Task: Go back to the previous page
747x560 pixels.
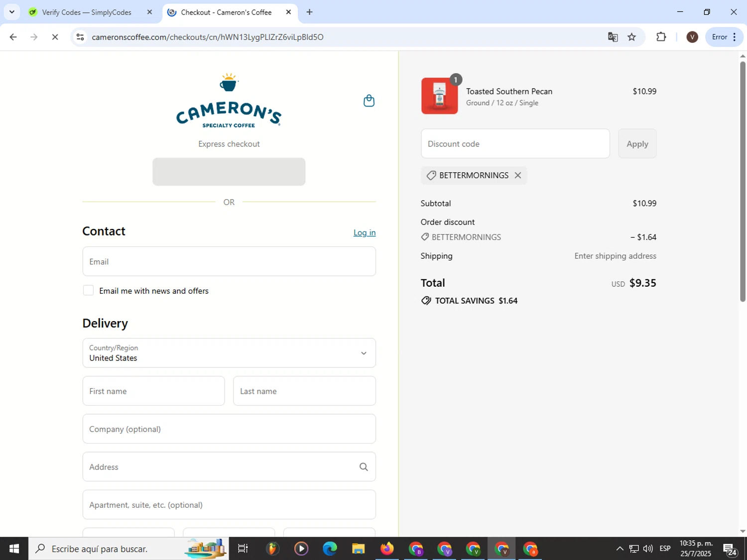Action: 13,37
